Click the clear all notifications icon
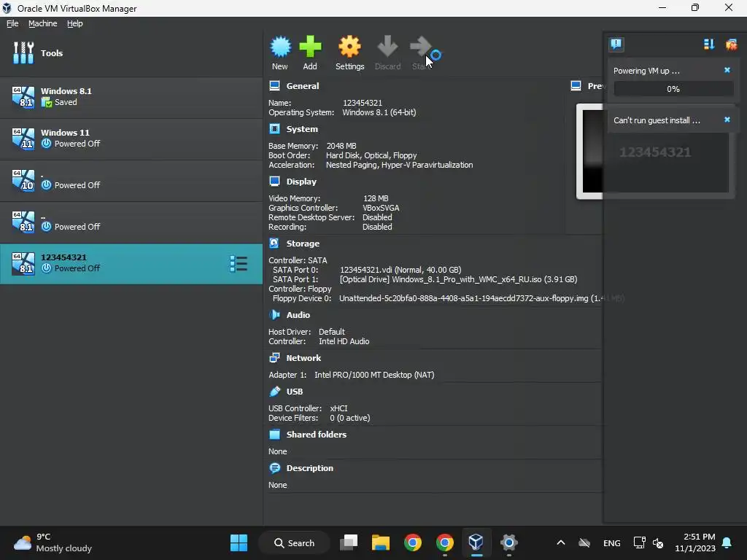 731,44
